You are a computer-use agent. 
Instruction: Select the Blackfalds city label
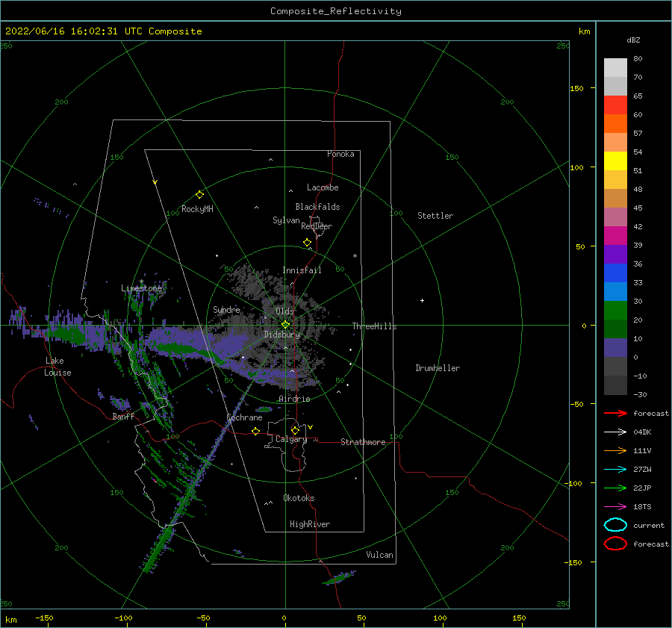click(317, 207)
